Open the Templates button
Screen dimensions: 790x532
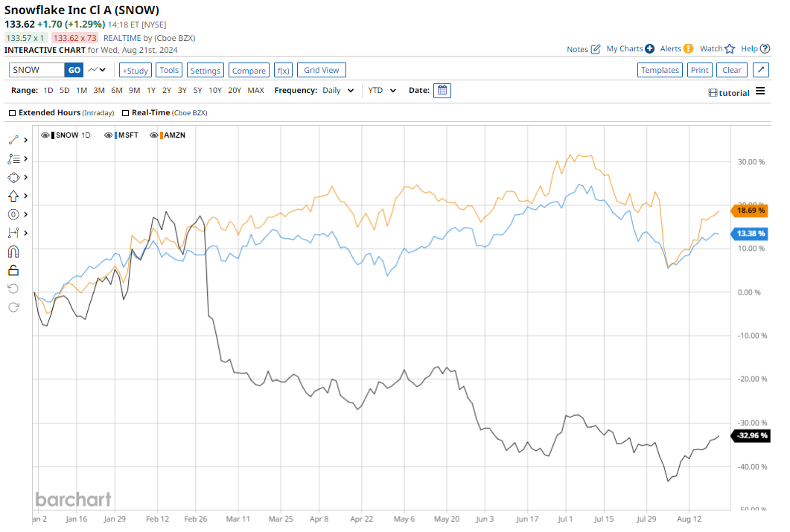[660, 70]
